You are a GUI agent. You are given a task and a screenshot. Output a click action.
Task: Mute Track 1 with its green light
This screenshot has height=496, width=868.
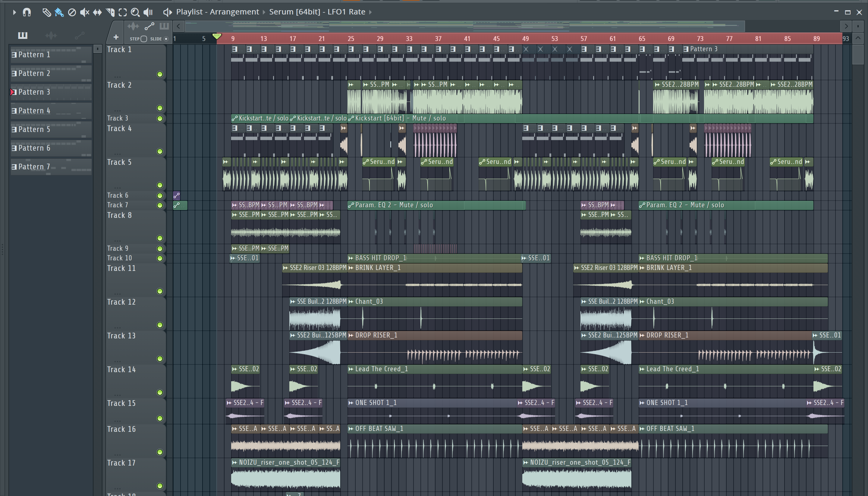[160, 74]
